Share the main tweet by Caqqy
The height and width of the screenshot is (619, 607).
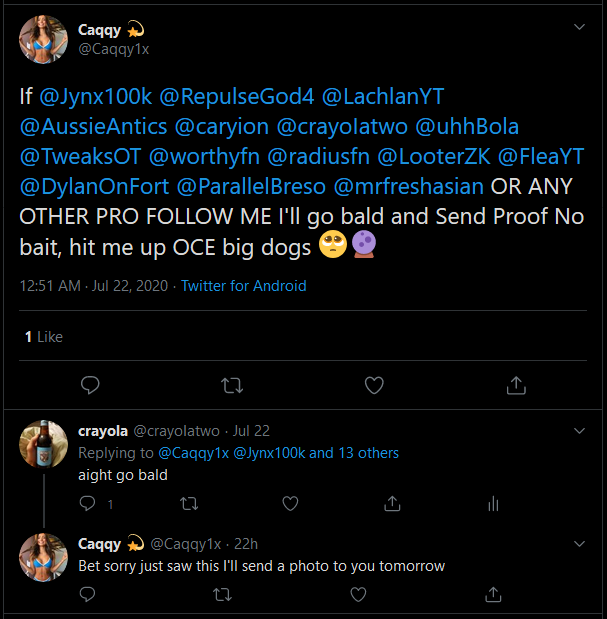[516, 385]
